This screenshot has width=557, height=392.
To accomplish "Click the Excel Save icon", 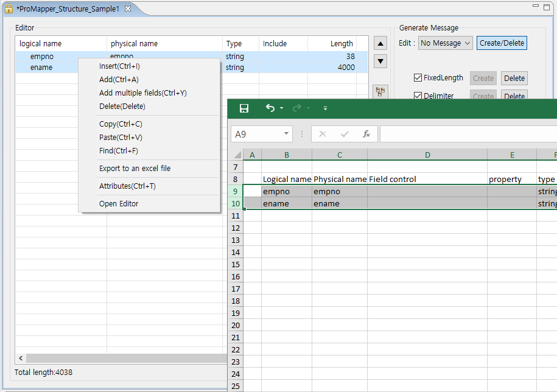I will coord(244,108).
